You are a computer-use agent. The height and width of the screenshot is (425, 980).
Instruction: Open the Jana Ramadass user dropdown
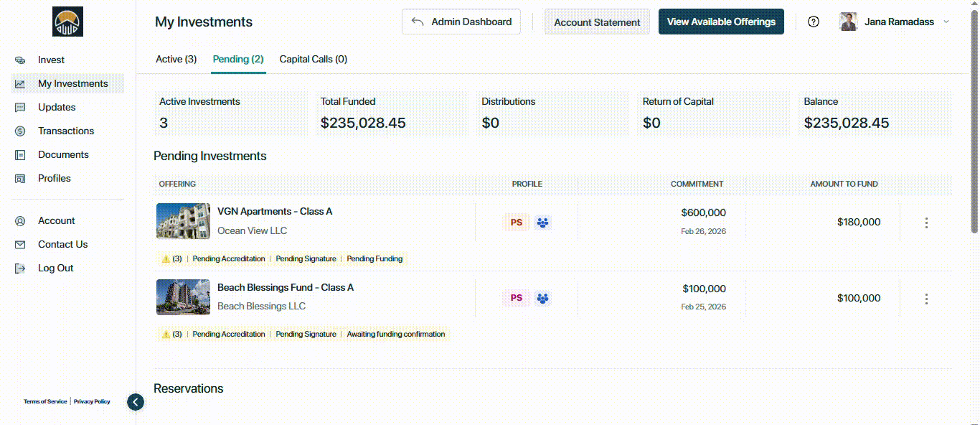946,22
